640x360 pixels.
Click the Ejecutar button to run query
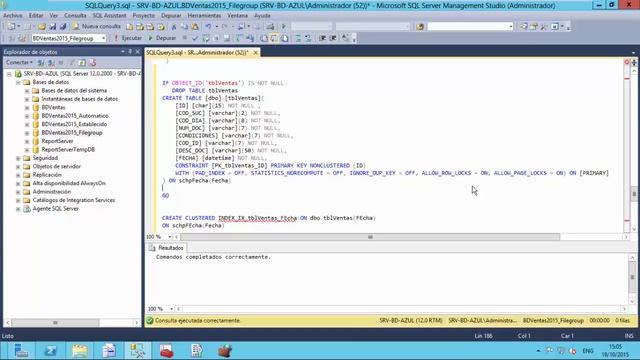[128, 38]
